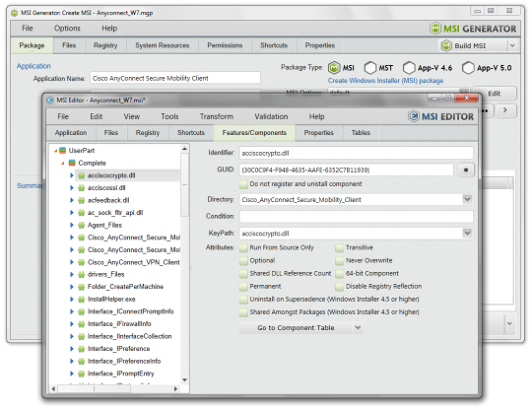Open the KeyPath dropdown
The width and height of the screenshot is (532, 409).
tap(467, 233)
